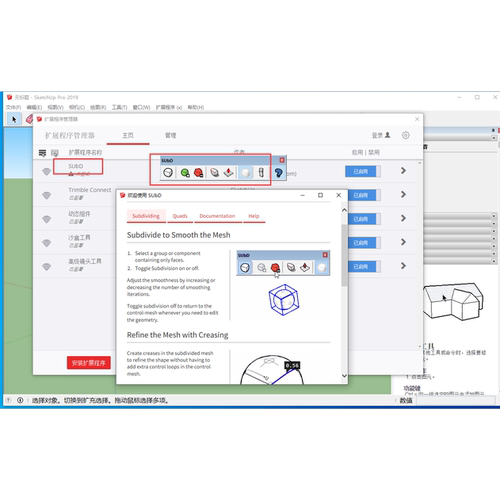Click the user icon next to 登录

(387, 135)
